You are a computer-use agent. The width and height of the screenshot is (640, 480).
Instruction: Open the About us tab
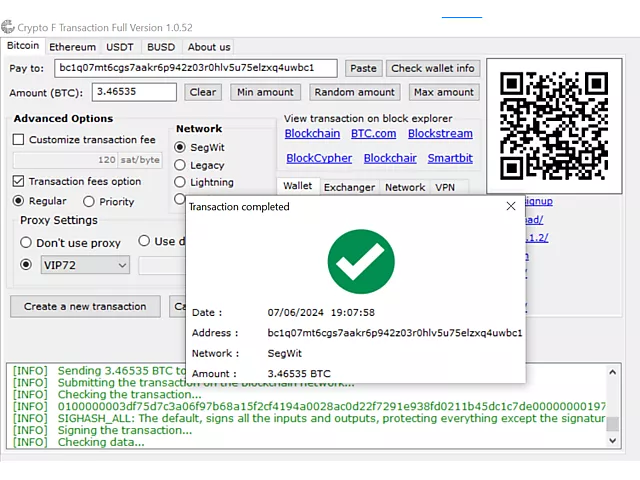coord(209,47)
